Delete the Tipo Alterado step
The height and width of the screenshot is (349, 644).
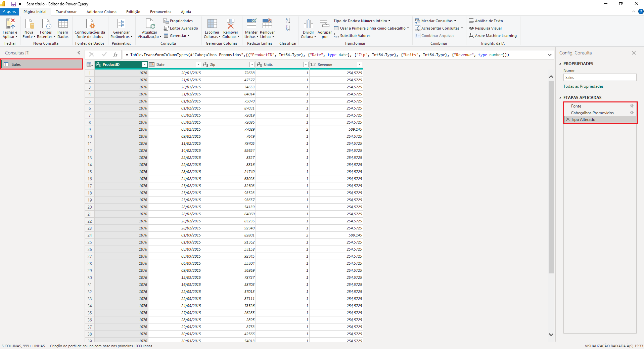tap(568, 120)
